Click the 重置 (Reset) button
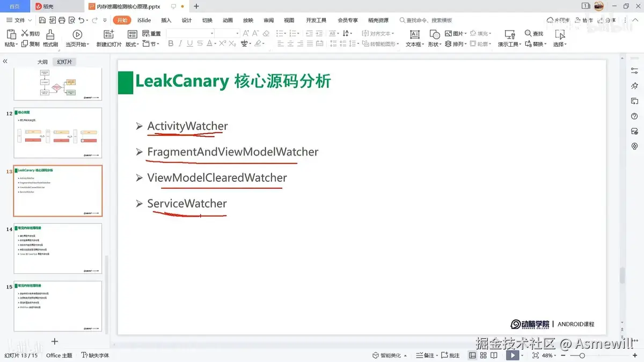 151,33
